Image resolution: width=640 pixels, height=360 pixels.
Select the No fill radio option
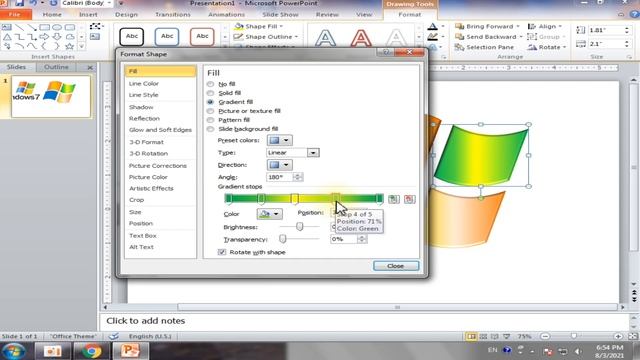click(x=210, y=84)
